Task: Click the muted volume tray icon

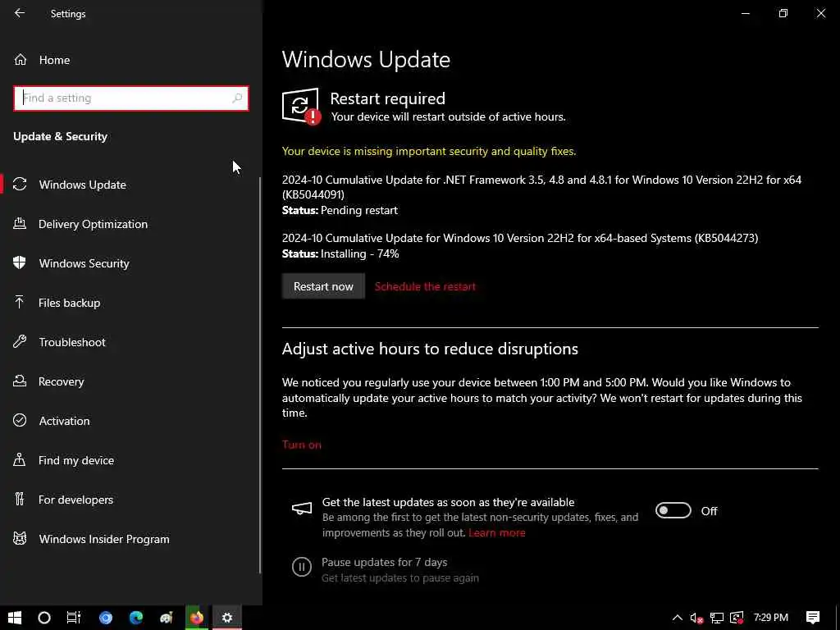Action: pos(696,618)
